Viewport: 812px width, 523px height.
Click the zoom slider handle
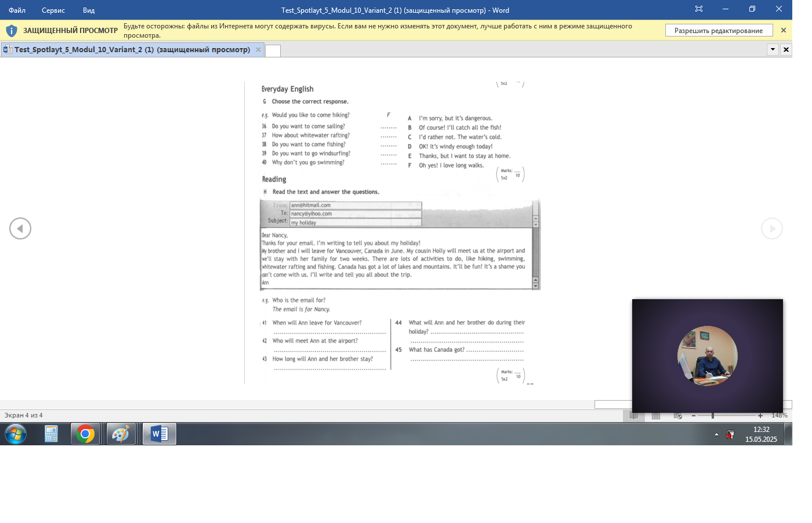tap(713, 416)
